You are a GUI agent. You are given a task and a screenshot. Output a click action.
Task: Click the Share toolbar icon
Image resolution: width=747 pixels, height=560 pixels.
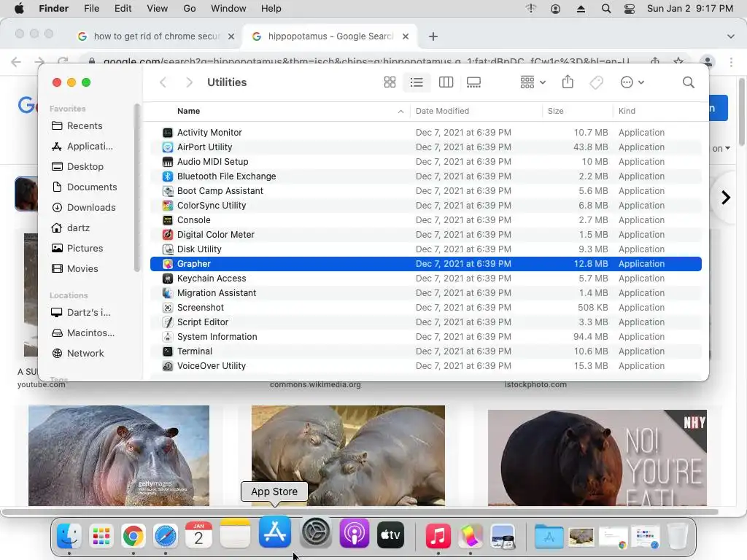[568, 82]
